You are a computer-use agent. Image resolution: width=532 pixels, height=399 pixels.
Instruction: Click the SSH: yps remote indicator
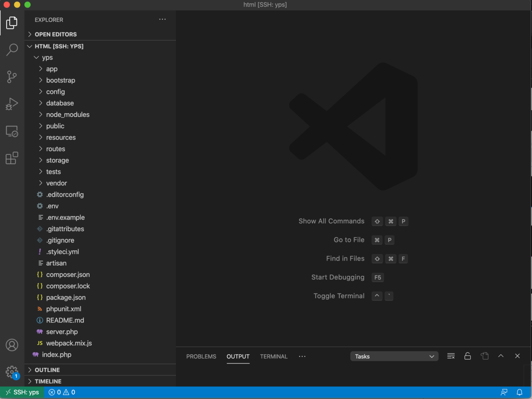pyautogui.click(x=22, y=392)
